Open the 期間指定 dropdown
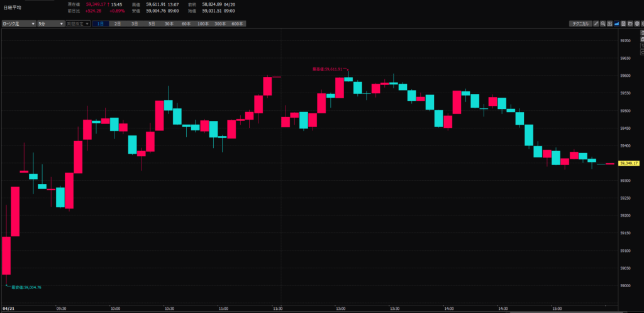The height and width of the screenshot is (313, 644). [x=78, y=23]
